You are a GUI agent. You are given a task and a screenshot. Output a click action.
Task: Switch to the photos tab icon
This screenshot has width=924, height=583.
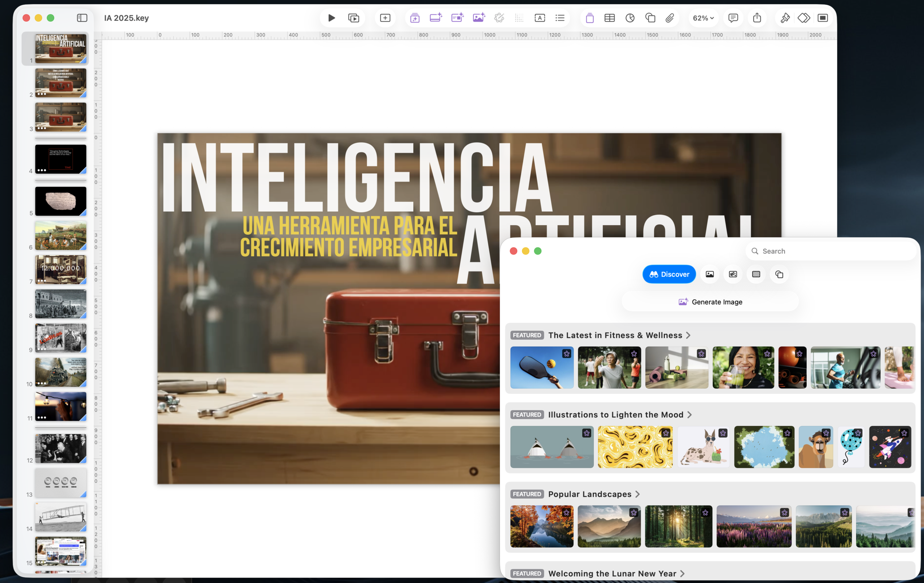point(710,274)
